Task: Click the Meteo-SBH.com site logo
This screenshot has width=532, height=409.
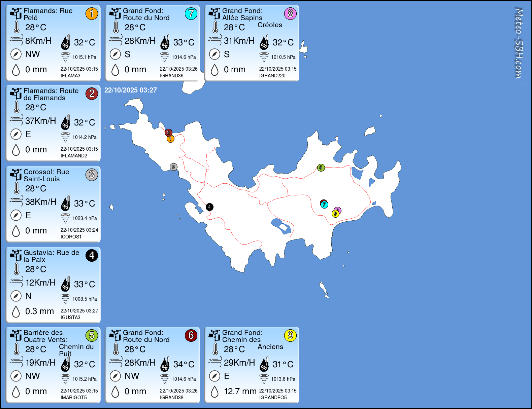Action: pos(519,43)
